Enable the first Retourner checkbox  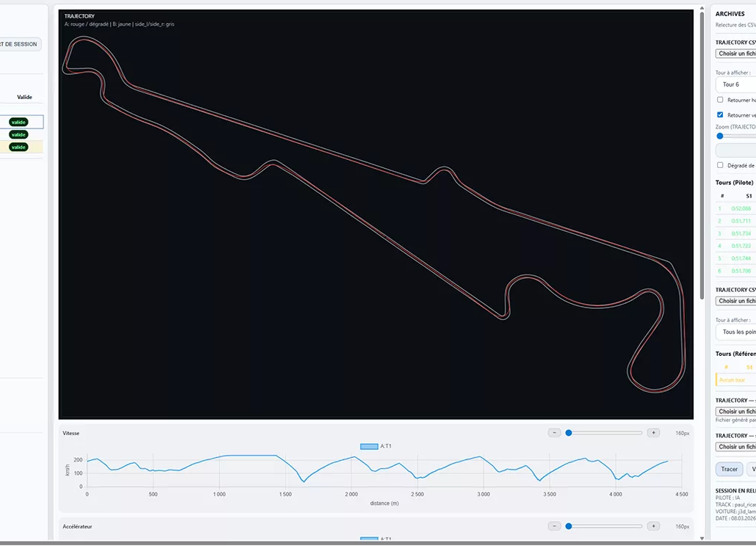coord(720,100)
